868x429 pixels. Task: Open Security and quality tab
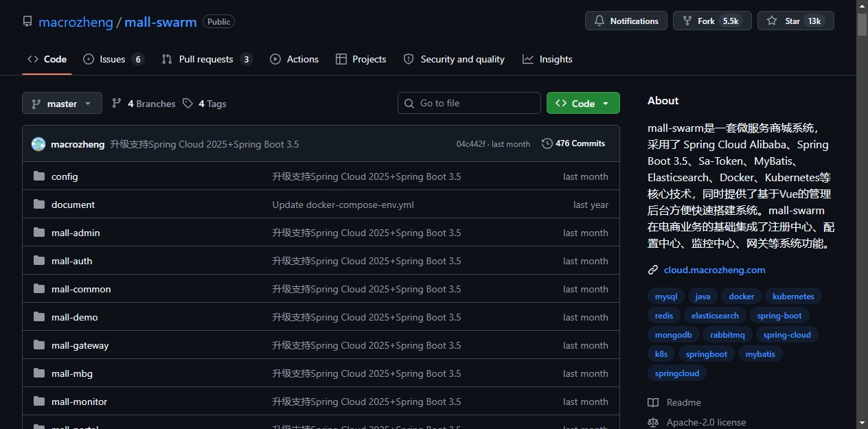454,60
